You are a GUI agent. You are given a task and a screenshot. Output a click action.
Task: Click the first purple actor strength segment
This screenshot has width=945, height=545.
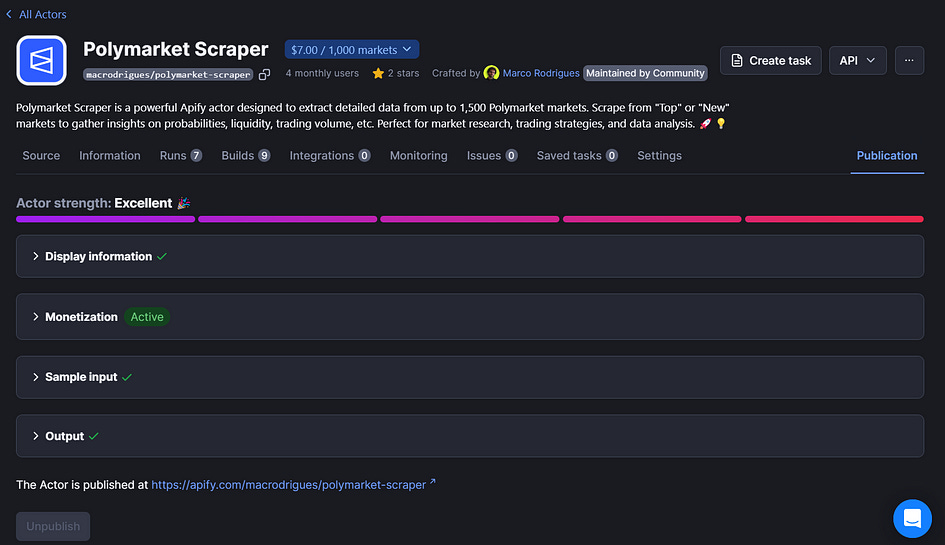click(105, 219)
